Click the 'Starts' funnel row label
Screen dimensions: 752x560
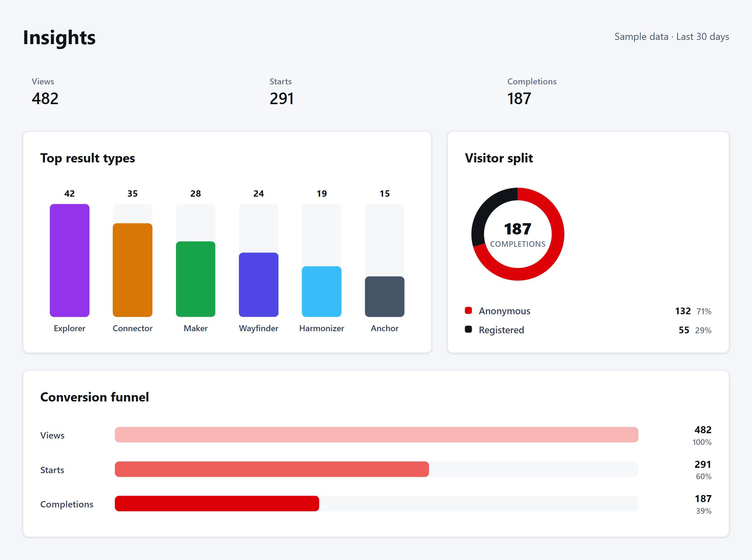point(52,470)
